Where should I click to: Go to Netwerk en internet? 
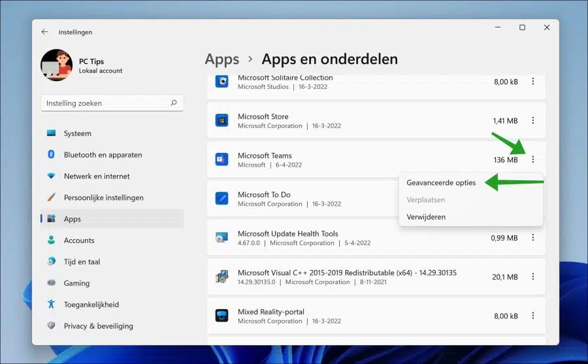pos(112,176)
